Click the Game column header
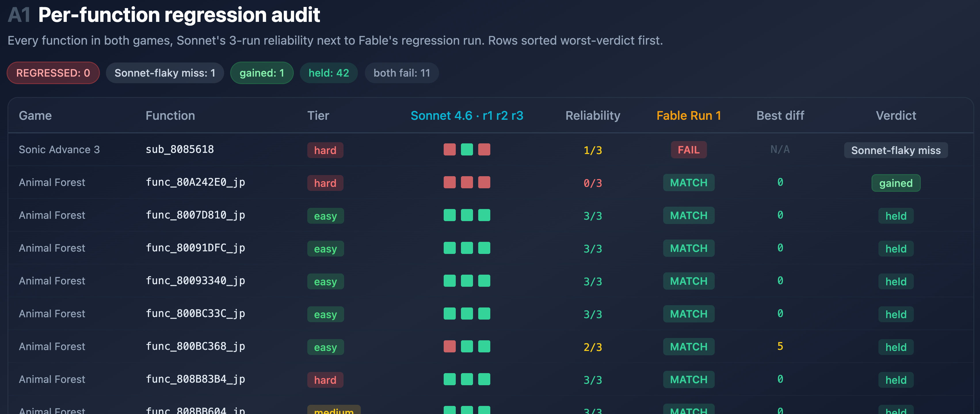This screenshot has width=980, height=414. pyautogui.click(x=35, y=115)
